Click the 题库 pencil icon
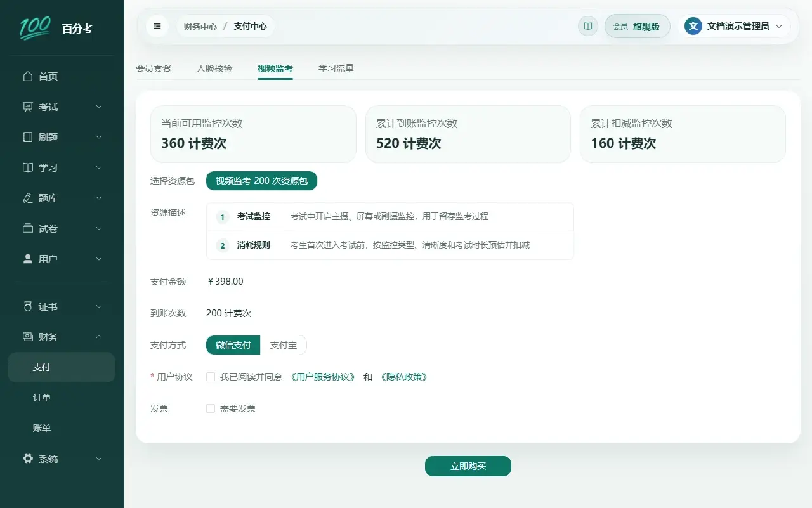812x508 pixels. tap(27, 198)
